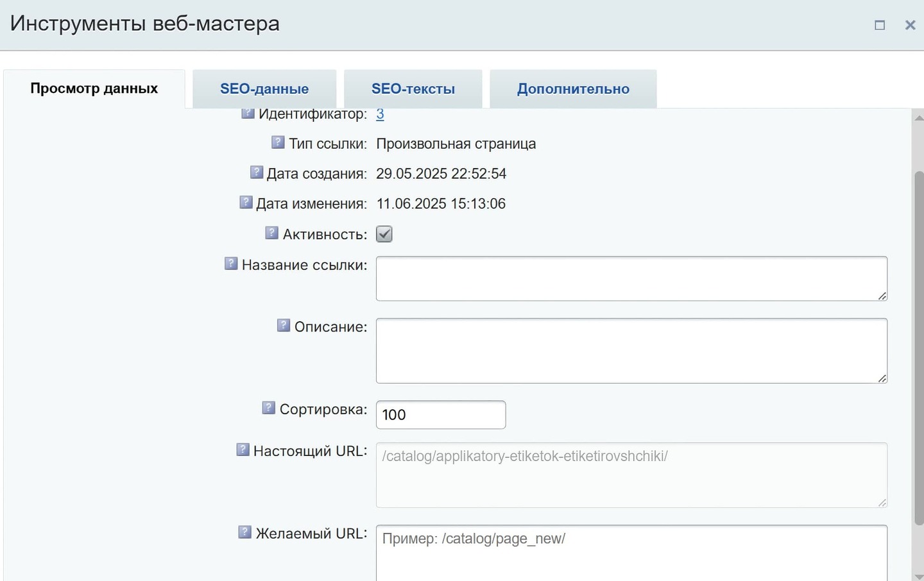This screenshot has height=581, width=924.
Task: Click help icon beside Дата создания
Action: 257,173
